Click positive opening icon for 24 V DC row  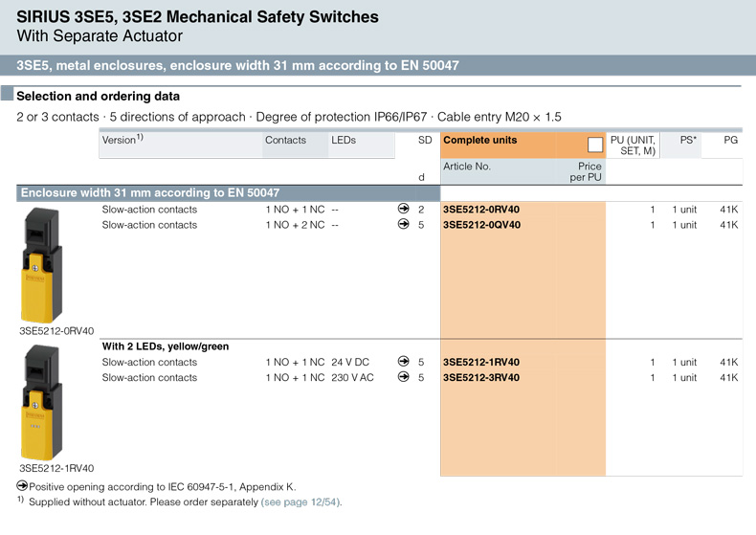click(403, 363)
